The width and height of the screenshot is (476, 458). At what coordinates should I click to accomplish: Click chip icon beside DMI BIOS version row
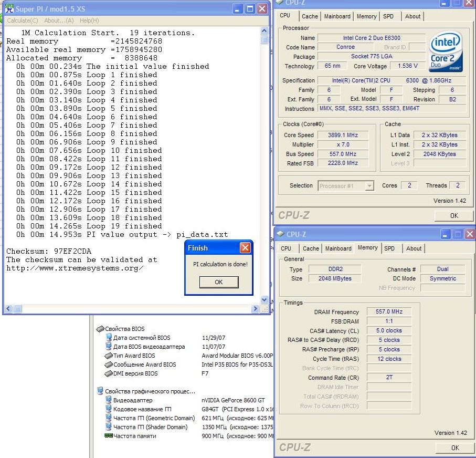pos(109,373)
